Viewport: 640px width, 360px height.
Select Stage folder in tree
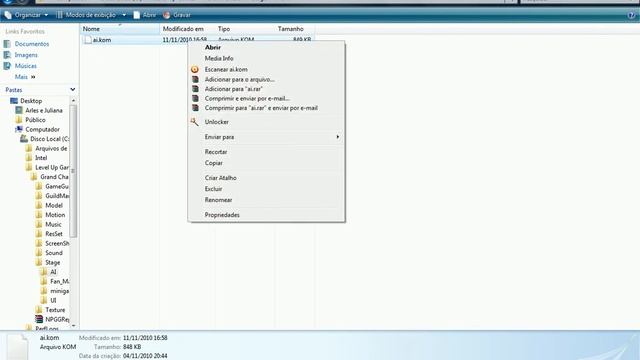53,262
